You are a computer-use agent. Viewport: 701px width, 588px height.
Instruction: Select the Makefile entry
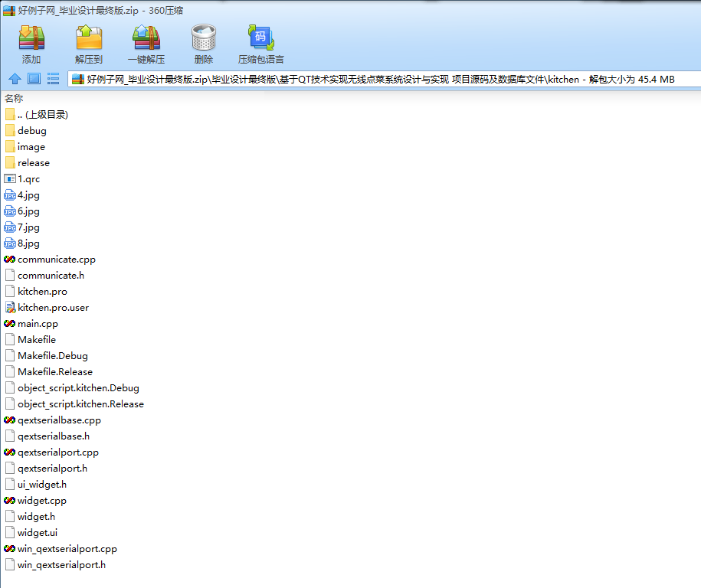coord(31,340)
